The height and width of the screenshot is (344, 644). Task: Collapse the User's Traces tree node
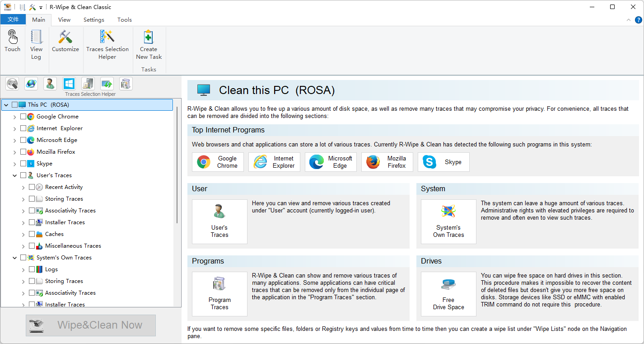pyautogui.click(x=14, y=175)
